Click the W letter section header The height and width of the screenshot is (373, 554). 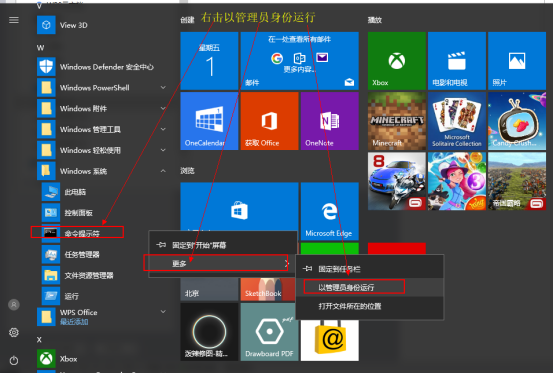pos(40,48)
